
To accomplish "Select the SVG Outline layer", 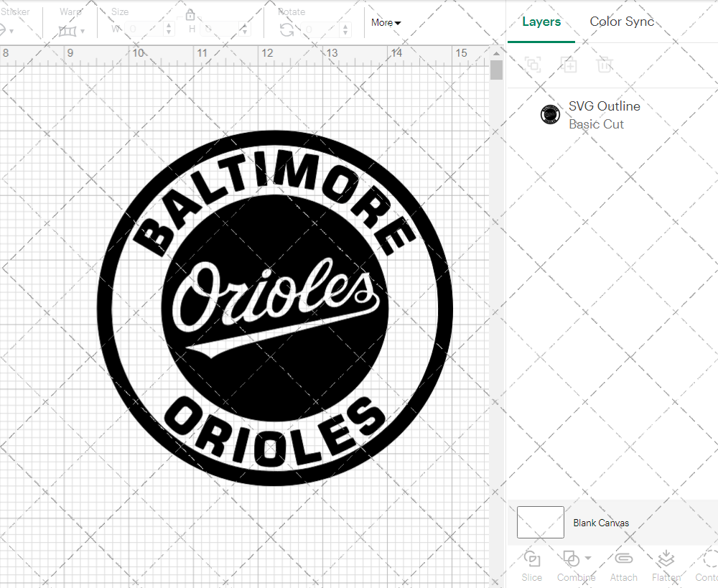I will pos(603,115).
